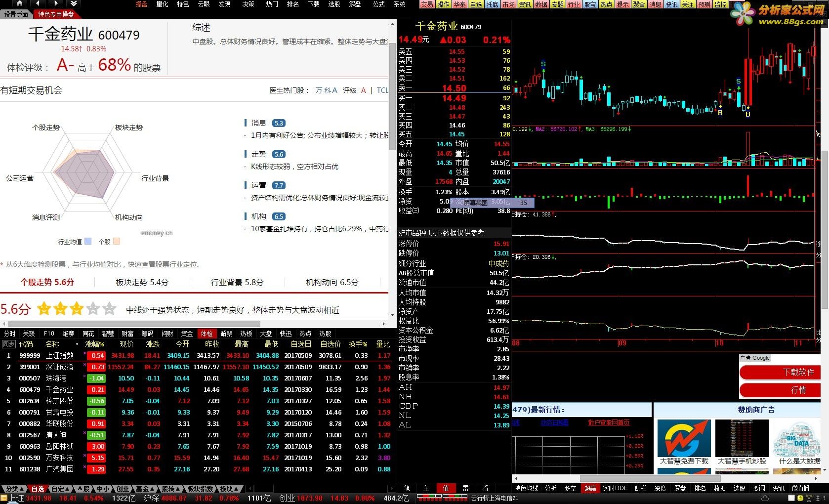Screen dimensions: 829x504
Task: Click the 交易 toolbar button
Action: point(427,4)
